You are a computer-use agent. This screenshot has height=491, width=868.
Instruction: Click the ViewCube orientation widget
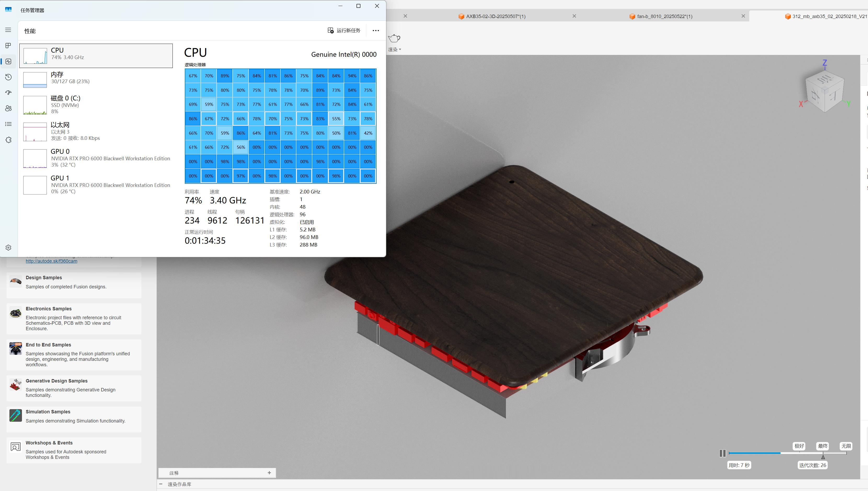tap(825, 92)
